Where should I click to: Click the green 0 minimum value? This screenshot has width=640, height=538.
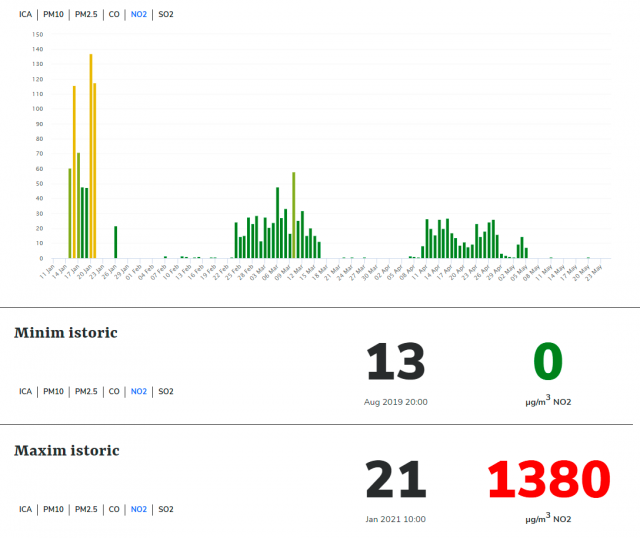pos(547,362)
